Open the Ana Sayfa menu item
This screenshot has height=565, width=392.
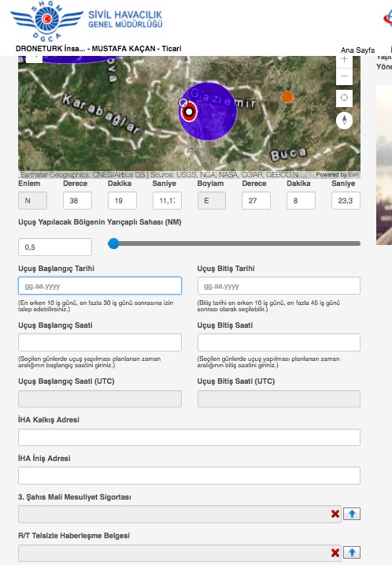click(357, 50)
